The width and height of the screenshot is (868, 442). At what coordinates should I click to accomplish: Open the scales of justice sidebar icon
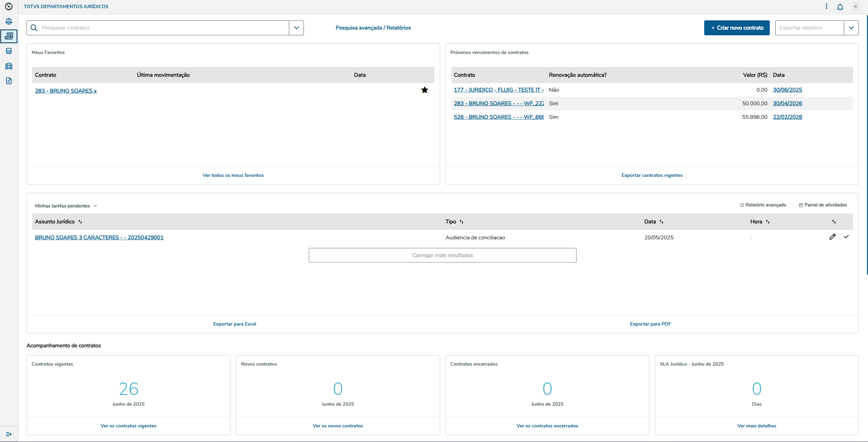pos(9,21)
